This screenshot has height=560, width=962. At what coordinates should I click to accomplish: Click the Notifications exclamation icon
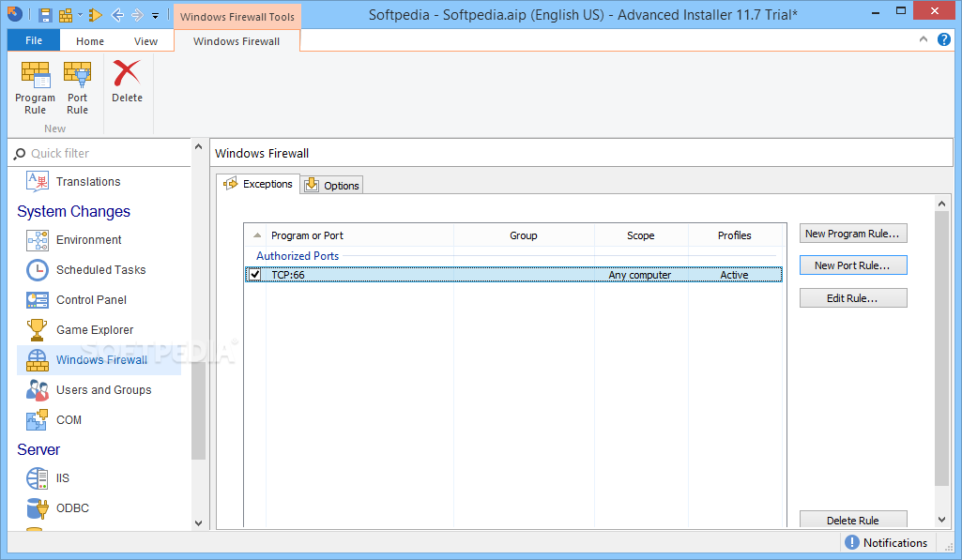pos(851,543)
